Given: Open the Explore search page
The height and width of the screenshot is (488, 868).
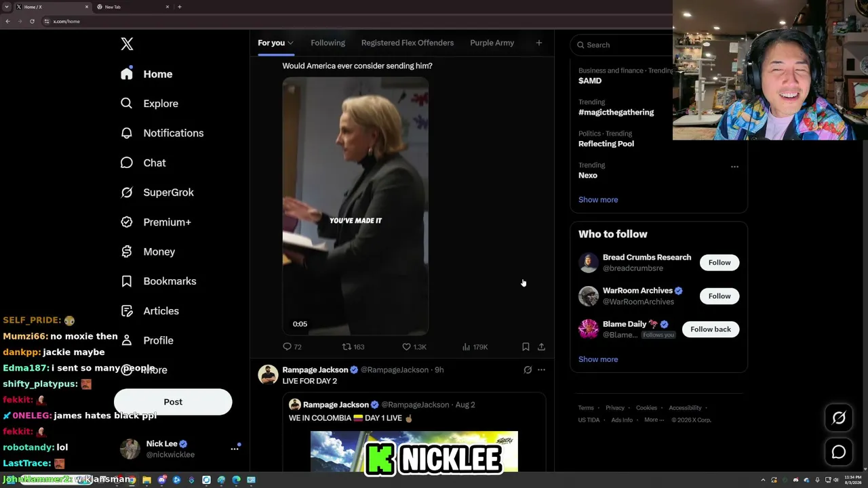Looking at the screenshot, I should pos(149,104).
